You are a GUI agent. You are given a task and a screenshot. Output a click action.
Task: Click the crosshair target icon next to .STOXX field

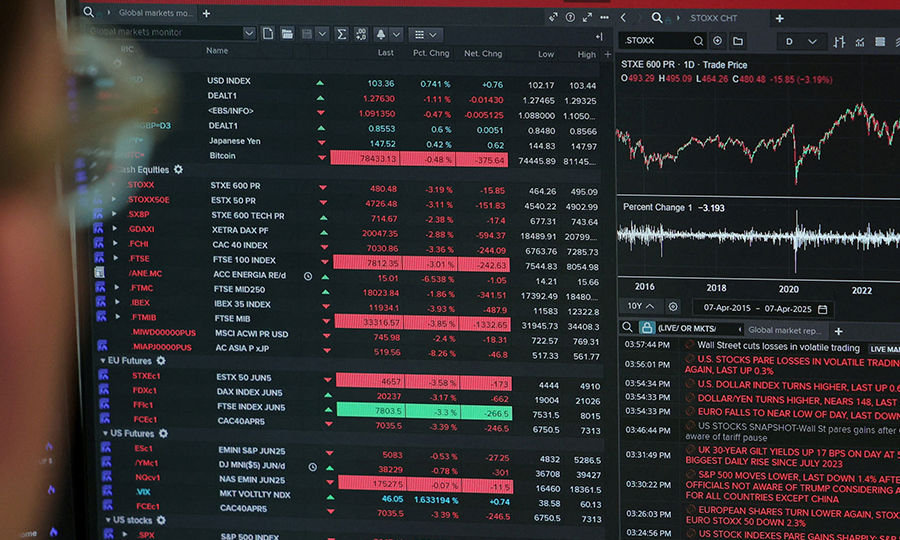click(717, 41)
